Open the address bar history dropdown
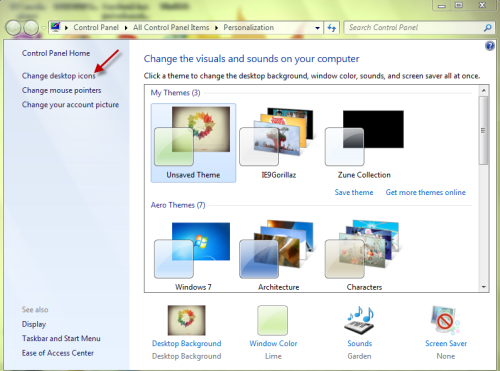 point(318,28)
